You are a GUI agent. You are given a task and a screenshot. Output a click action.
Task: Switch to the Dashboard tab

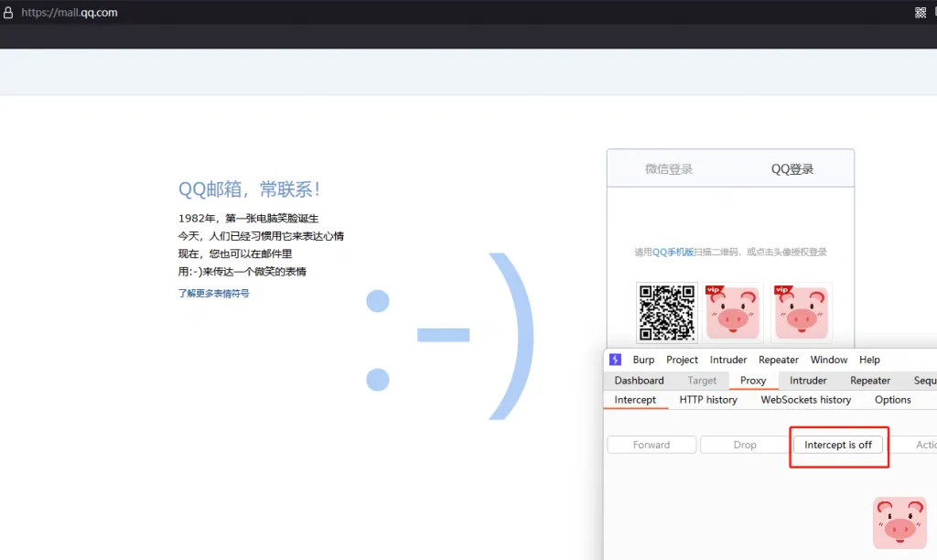(639, 381)
